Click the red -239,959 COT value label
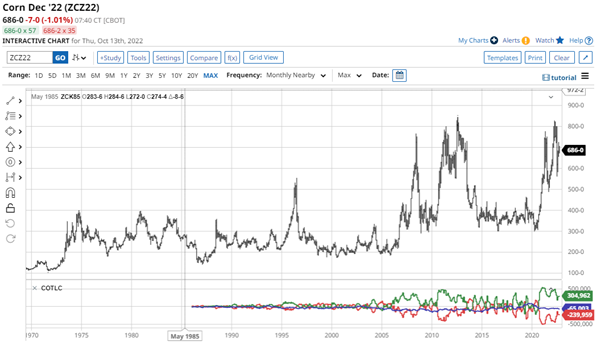 [578, 315]
